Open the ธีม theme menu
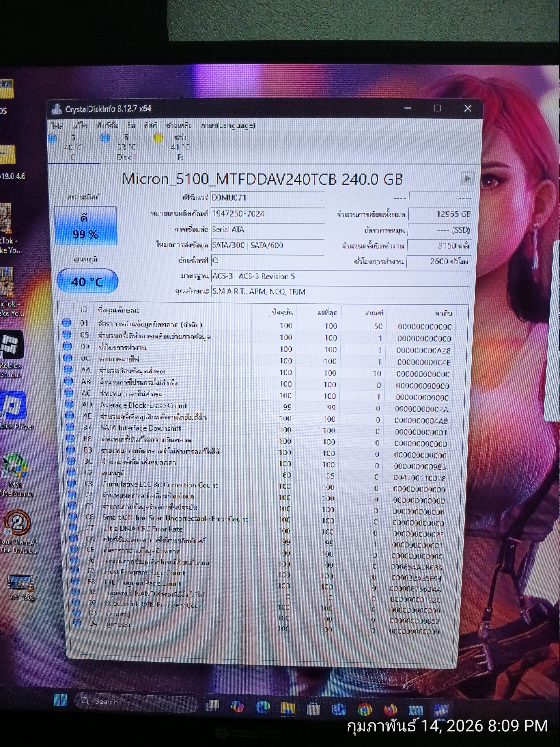This screenshot has width=560, height=747. pos(131,126)
